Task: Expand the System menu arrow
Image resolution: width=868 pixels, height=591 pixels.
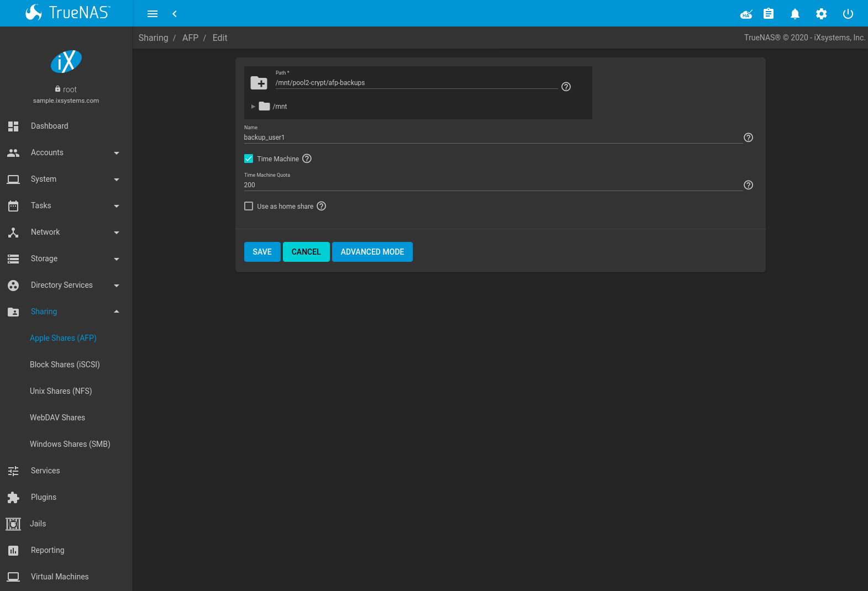Action: tap(117, 180)
